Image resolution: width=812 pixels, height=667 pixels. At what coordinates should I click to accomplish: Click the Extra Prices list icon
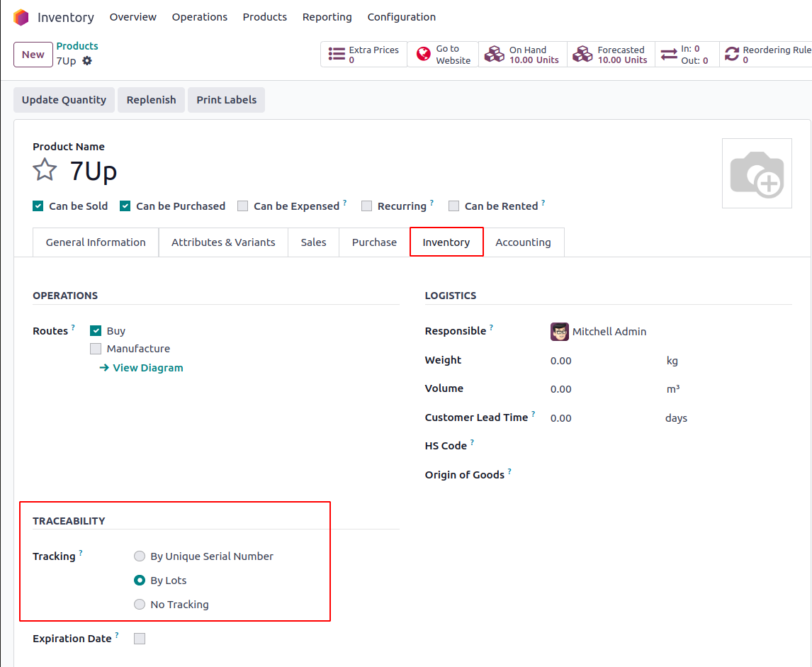coord(337,55)
